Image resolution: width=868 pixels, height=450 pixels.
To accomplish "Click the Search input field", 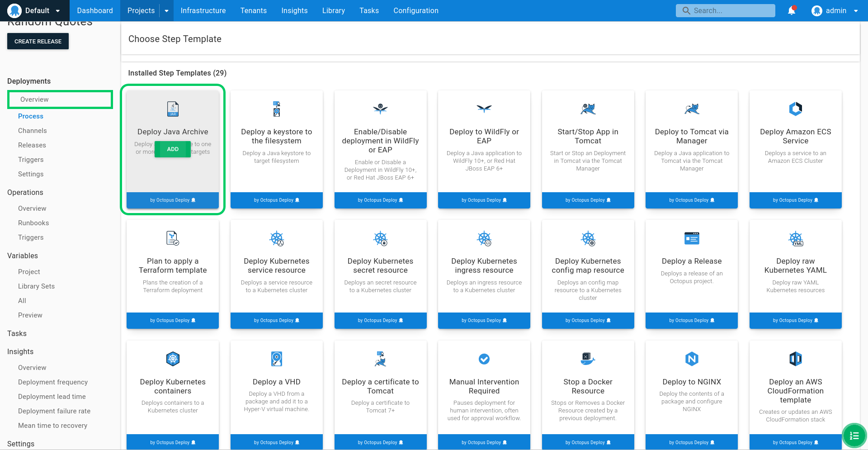I will coord(725,10).
